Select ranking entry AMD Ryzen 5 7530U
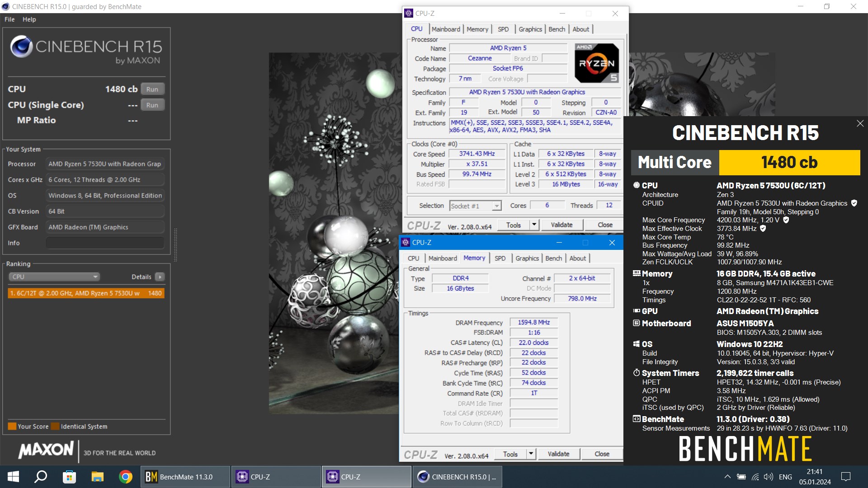 [86, 293]
